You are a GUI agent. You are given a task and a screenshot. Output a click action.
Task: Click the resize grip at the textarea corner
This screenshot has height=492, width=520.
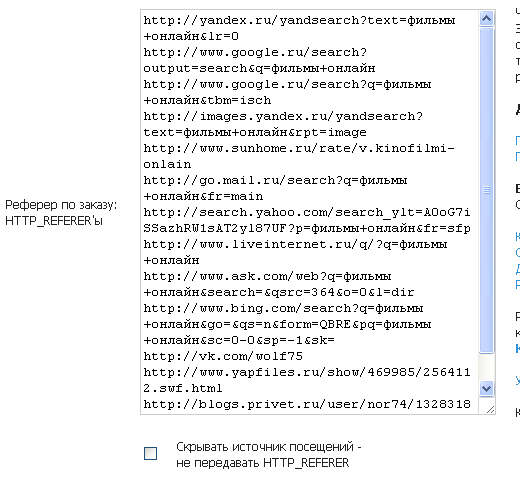tap(490, 409)
